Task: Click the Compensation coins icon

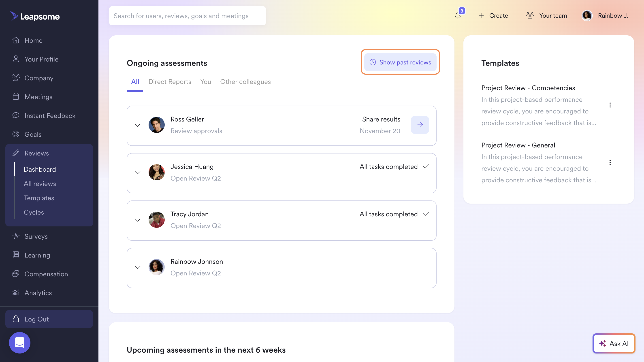Action: point(16,274)
